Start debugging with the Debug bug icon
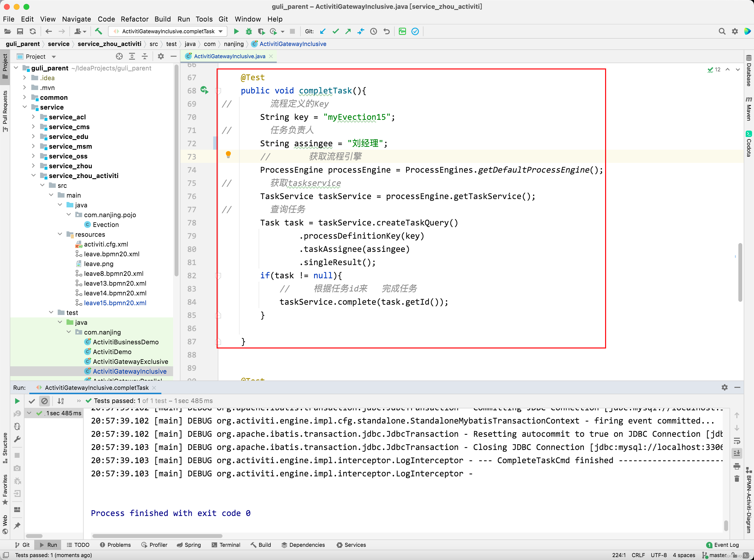Viewport: 754px width, 560px height. (249, 32)
